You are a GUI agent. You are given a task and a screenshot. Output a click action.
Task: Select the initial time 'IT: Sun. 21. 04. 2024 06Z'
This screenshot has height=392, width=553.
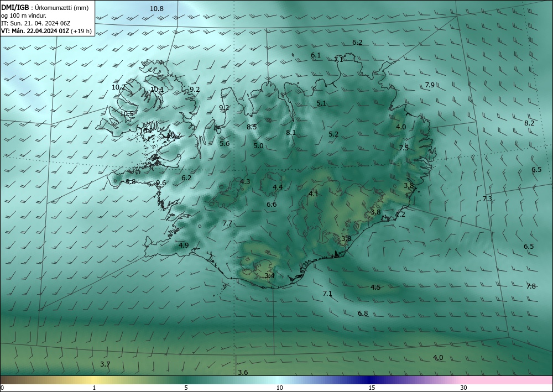point(35,23)
